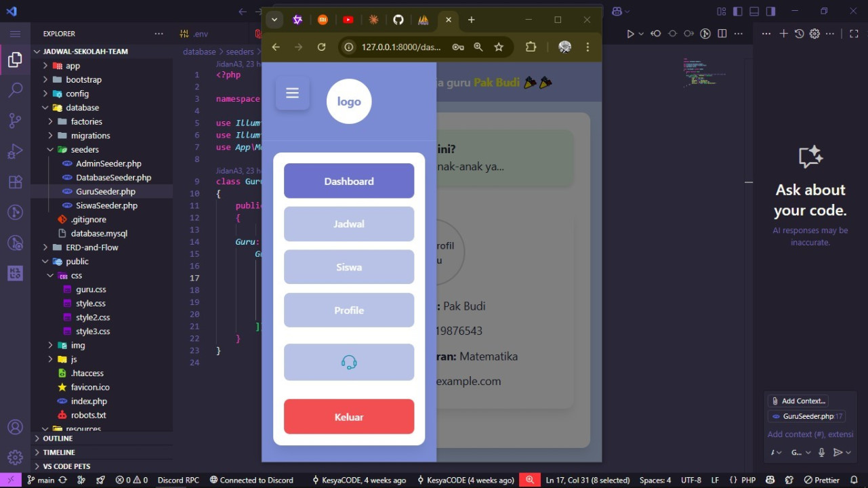
Task: Start voice input with the microphone icon
Action: pyautogui.click(x=821, y=453)
